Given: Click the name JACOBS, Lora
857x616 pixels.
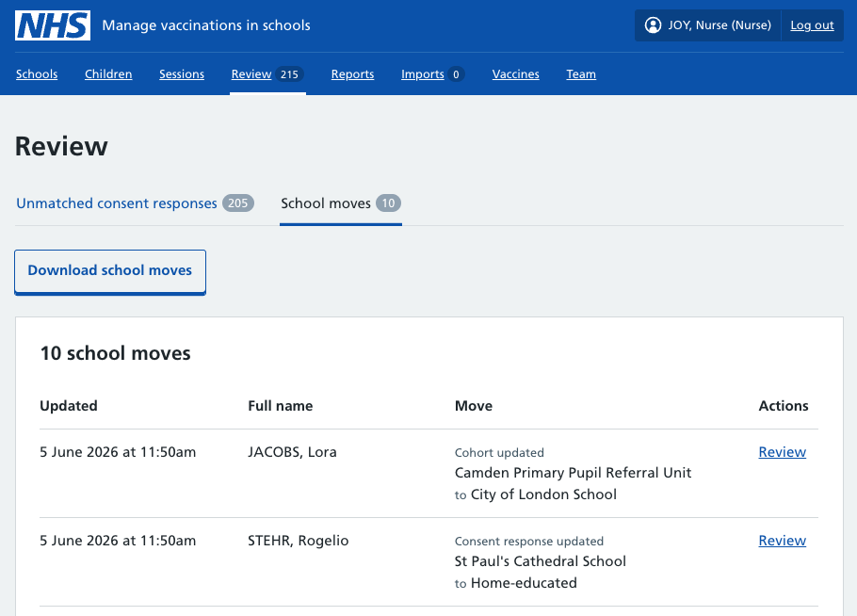Looking at the screenshot, I should [292, 452].
